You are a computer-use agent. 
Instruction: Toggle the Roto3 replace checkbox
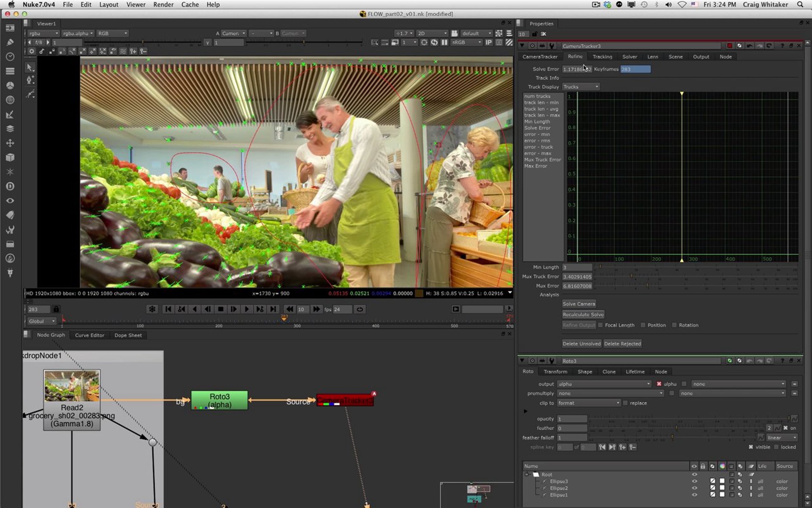[625, 403]
